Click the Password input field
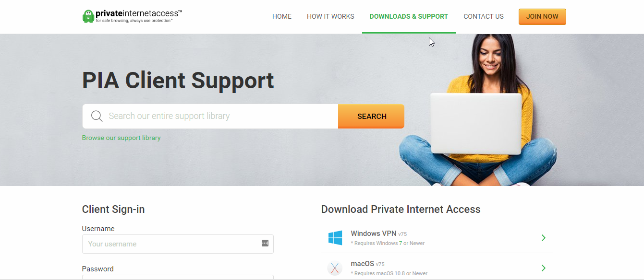The height and width of the screenshot is (280, 644). click(x=178, y=277)
